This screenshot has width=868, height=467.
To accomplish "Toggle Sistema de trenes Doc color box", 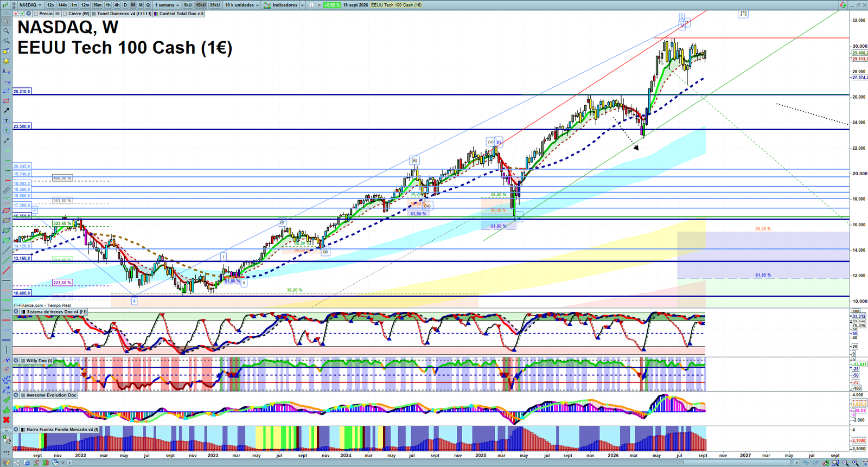I will 23,312.
